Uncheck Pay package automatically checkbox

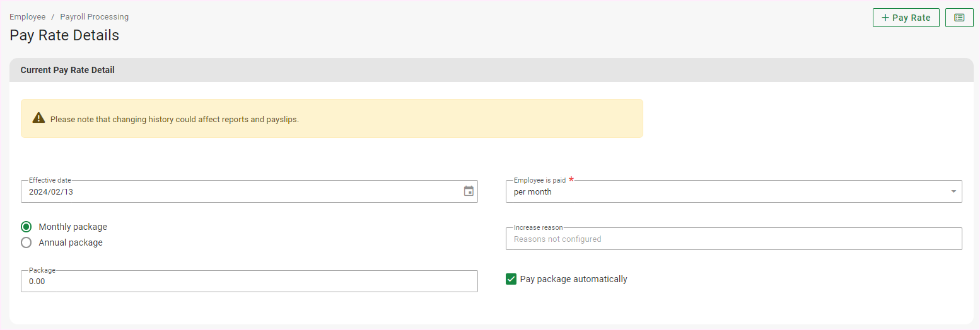tap(511, 279)
